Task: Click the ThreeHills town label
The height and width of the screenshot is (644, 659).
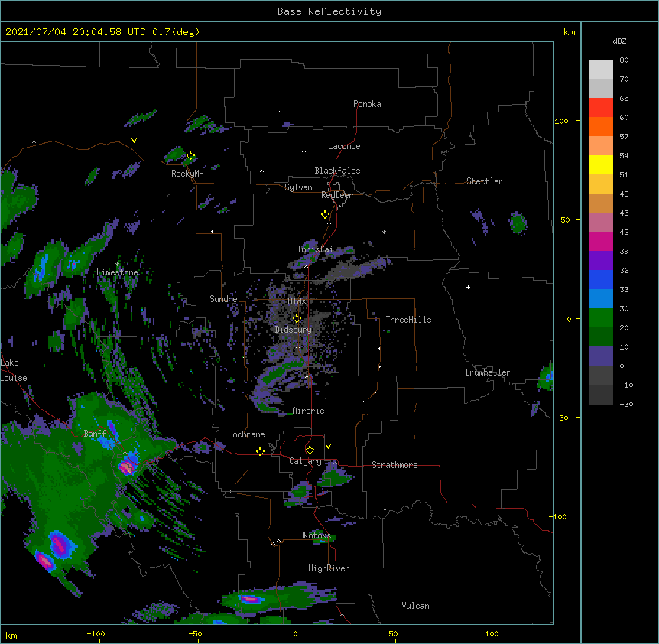Action: pos(408,320)
